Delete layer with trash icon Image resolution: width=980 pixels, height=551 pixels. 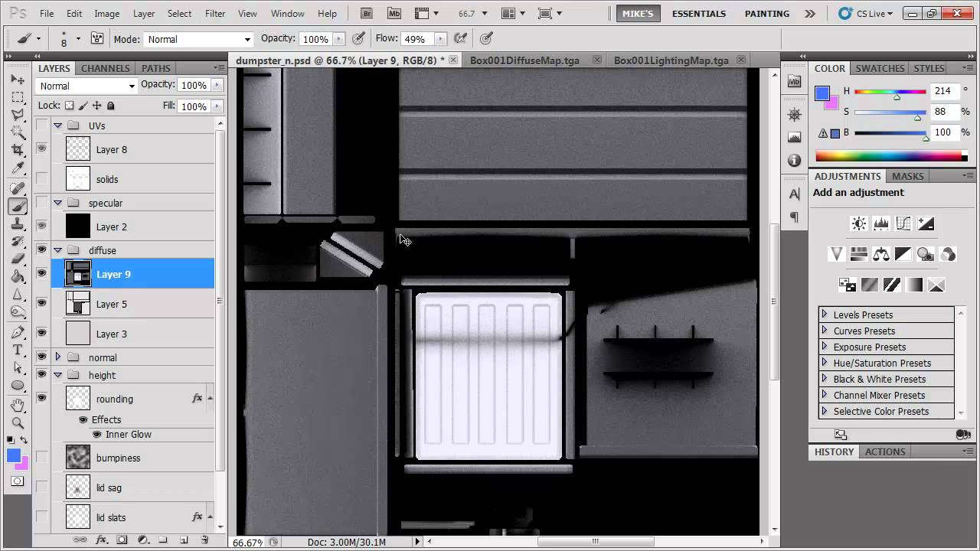tap(204, 540)
